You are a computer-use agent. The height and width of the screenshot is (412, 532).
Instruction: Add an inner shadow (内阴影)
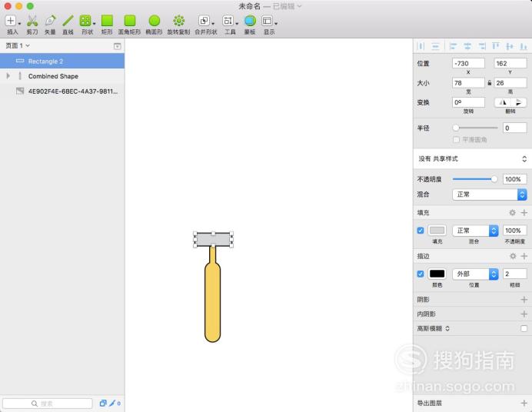524,314
